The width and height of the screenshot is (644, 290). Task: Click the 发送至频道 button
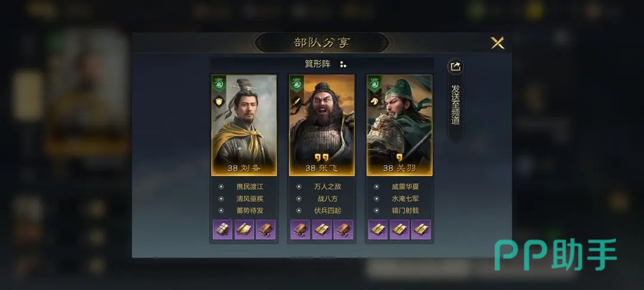455,105
